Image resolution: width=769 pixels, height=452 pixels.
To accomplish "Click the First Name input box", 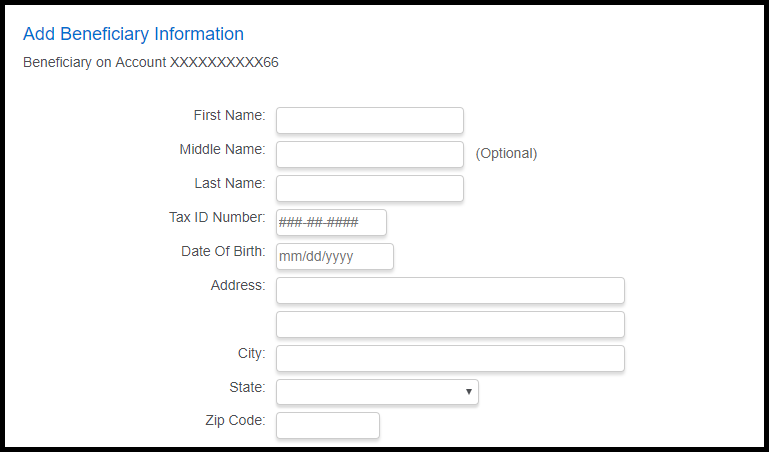I will (x=369, y=120).
